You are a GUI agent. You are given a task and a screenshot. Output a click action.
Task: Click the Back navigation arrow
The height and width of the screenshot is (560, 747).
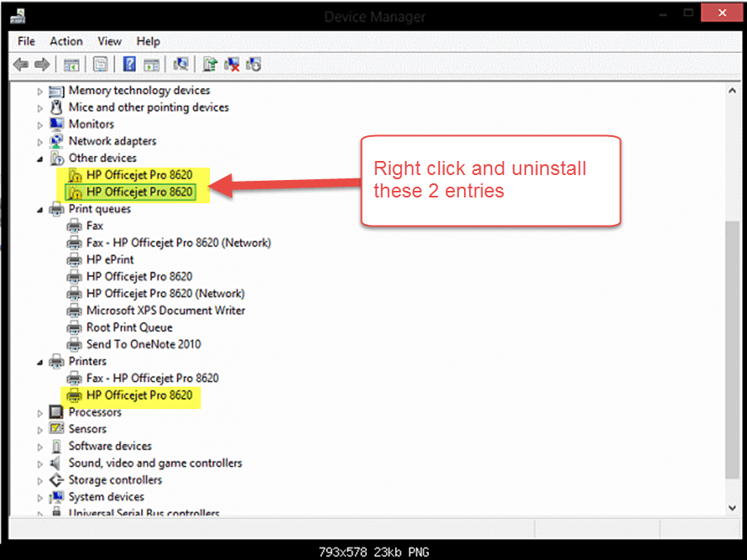coord(19,64)
